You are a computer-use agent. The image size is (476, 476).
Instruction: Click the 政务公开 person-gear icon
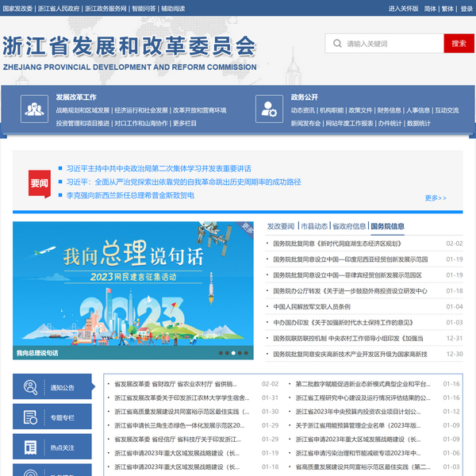tap(266, 108)
